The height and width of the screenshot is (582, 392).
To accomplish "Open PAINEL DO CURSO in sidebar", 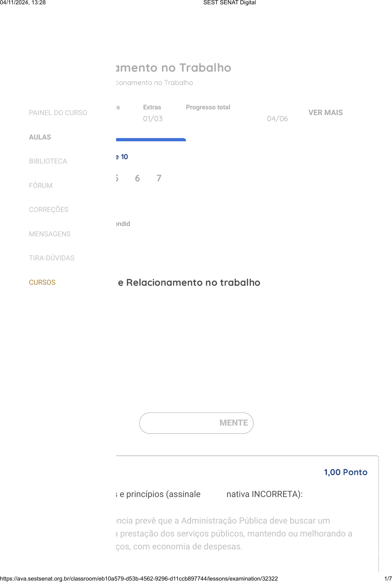I will [58, 113].
